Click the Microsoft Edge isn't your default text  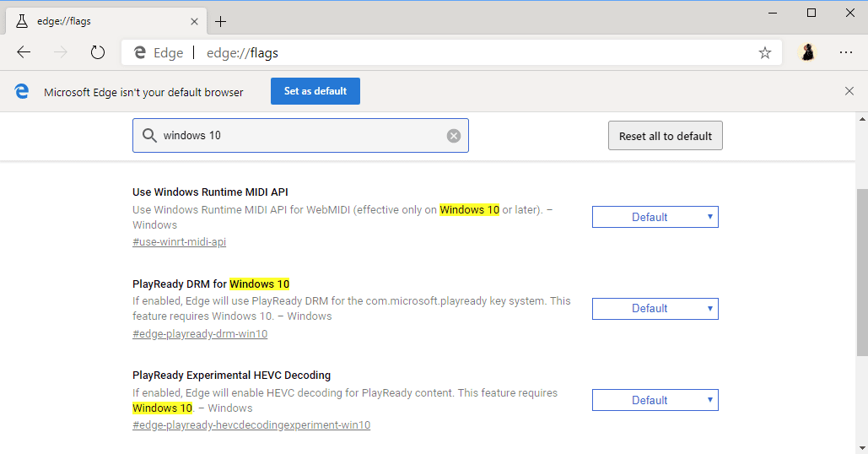click(x=143, y=93)
